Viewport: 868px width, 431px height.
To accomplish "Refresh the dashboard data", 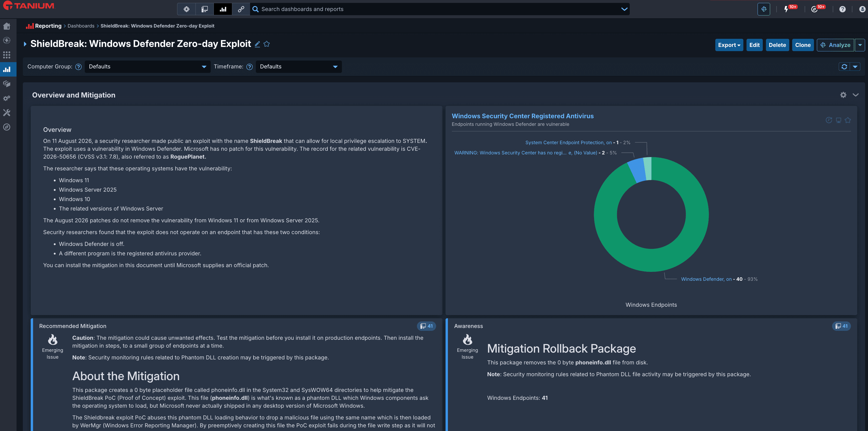I will pyautogui.click(x=844, y=67).
